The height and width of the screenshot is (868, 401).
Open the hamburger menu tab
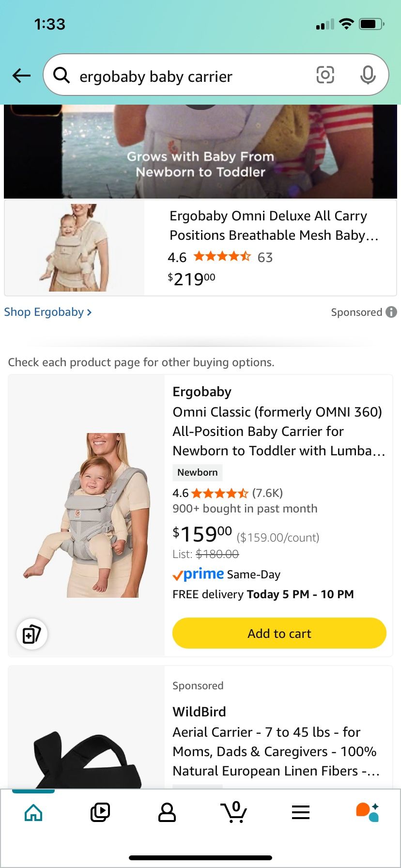pyautogui.click(x=301, y=812)
